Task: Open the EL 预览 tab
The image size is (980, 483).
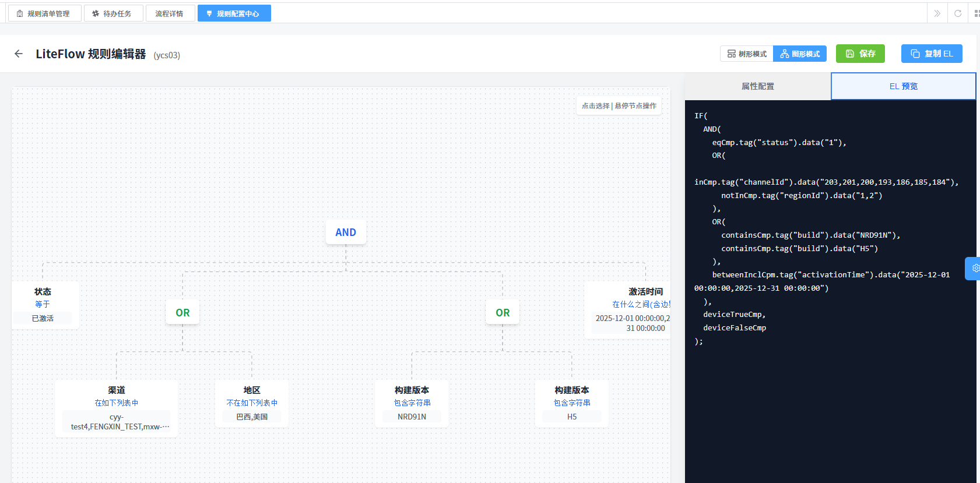Action: coord(903,86)
